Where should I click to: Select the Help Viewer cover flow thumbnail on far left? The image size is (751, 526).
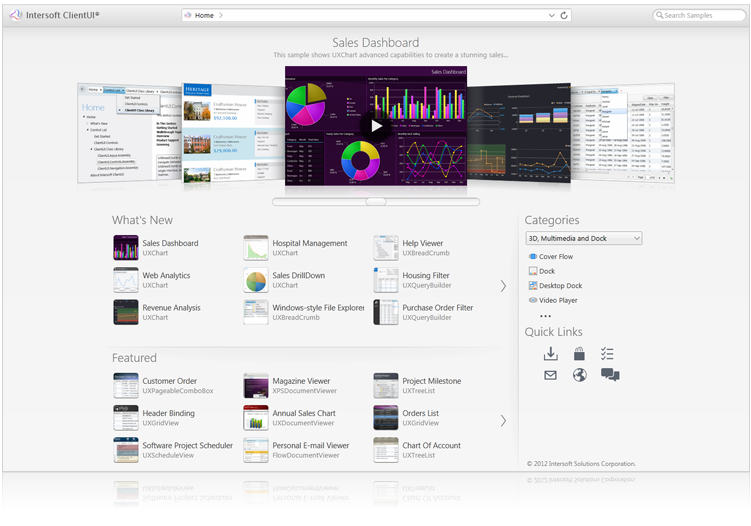(x=129, y=133)
